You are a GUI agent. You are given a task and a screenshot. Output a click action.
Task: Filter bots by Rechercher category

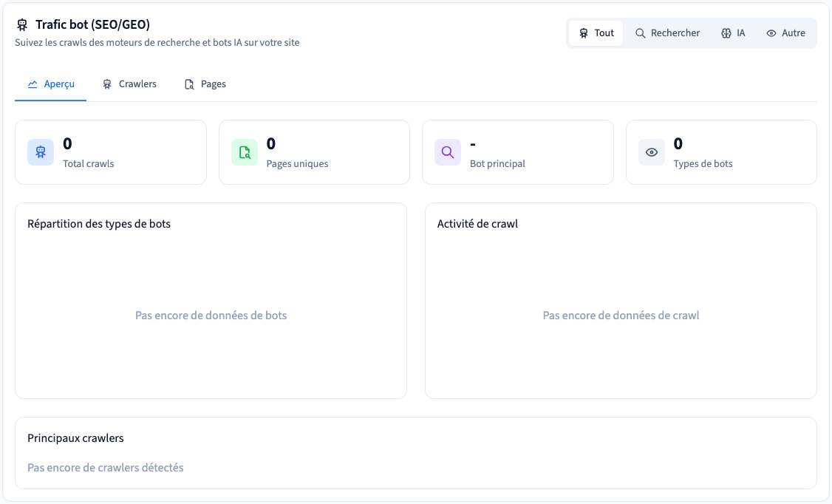click(x=667, y=33)
